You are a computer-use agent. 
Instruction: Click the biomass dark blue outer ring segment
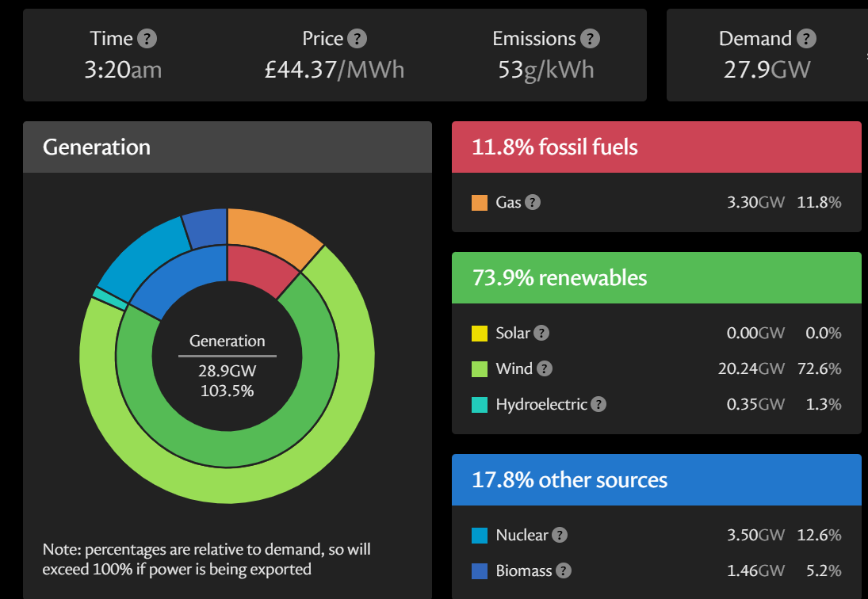(208, 228)
